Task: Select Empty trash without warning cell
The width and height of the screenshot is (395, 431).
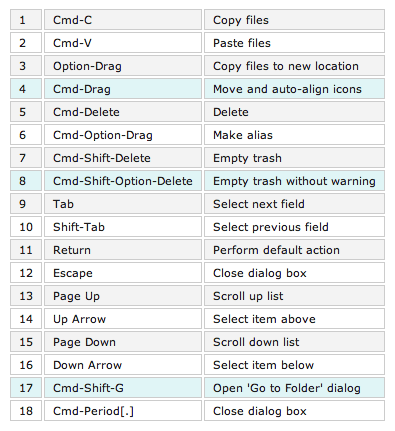Action: point(294,181)
